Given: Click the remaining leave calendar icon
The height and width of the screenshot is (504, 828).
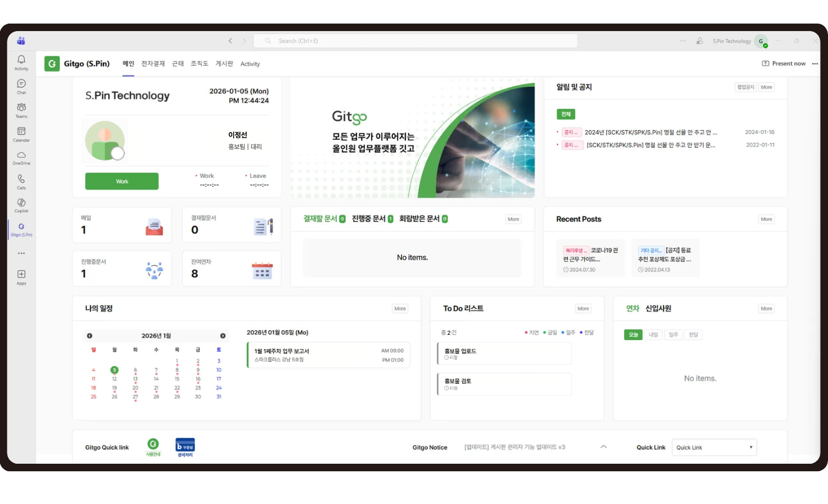Looking at the screenshot, I should pos(262,271).
